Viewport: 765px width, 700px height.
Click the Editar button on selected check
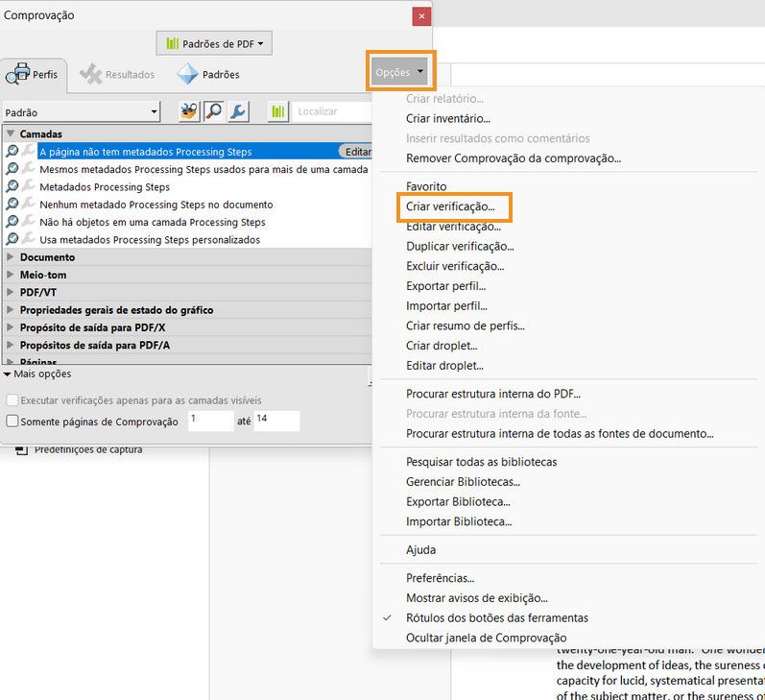click(356, 152)
